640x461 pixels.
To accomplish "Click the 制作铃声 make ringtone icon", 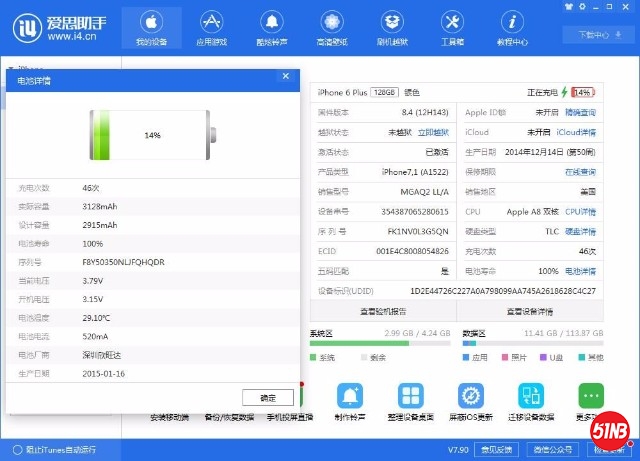I will [350, 396].
